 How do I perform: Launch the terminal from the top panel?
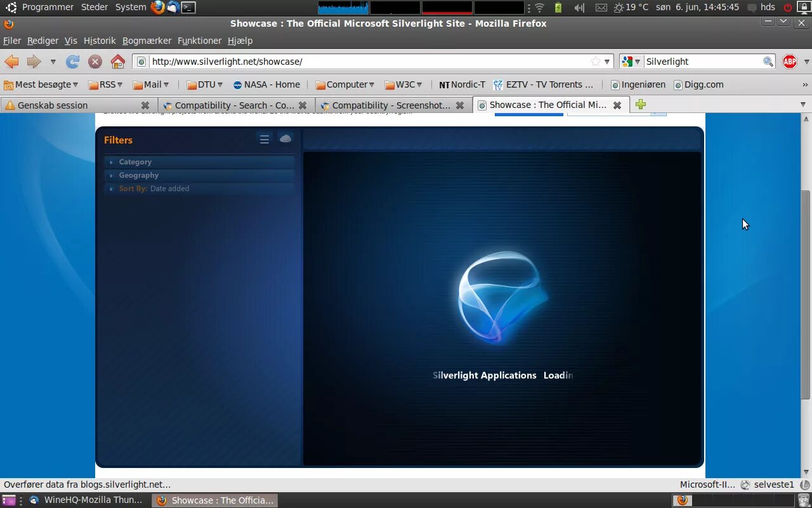(x=188, y=8)
